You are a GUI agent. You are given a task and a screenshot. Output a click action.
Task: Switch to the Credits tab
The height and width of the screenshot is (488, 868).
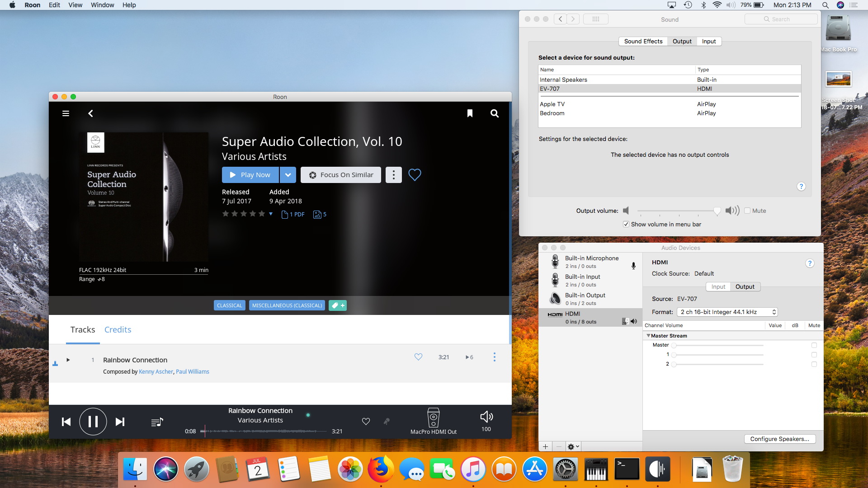point(118,330)
